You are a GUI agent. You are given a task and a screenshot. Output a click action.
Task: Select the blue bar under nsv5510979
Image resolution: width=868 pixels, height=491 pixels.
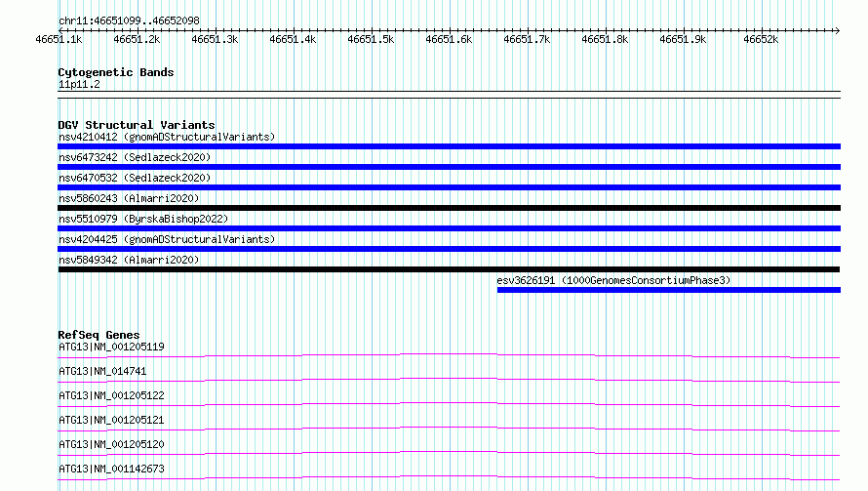pos(449,228)
